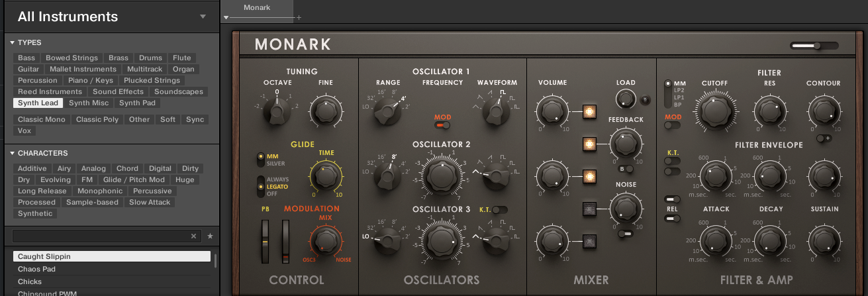Toggle the switch below the Noise knob

point(625,233)
